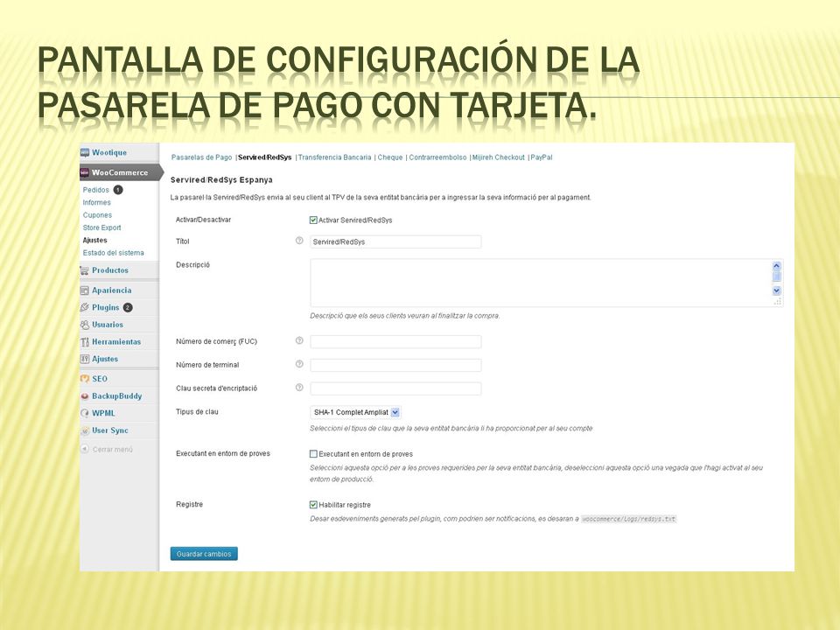The image size is (840, 630).
Task: Open Store Export link
Action: (101, 227)
